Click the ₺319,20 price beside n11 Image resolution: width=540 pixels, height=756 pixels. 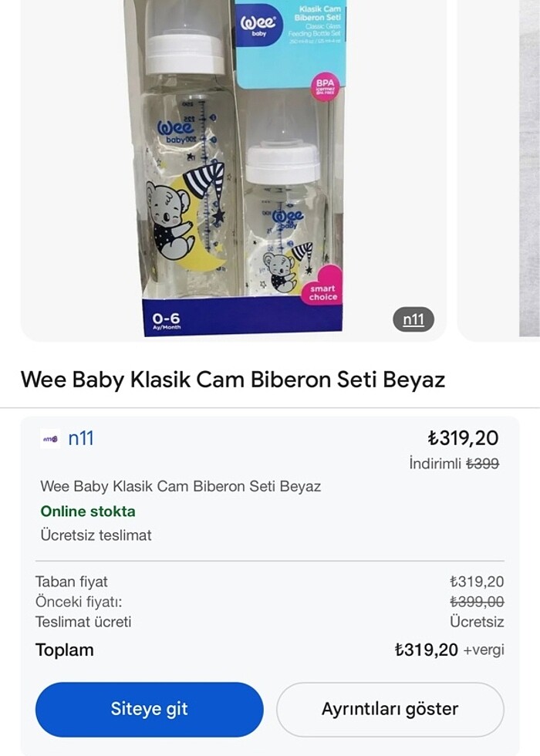coord(463,438)
